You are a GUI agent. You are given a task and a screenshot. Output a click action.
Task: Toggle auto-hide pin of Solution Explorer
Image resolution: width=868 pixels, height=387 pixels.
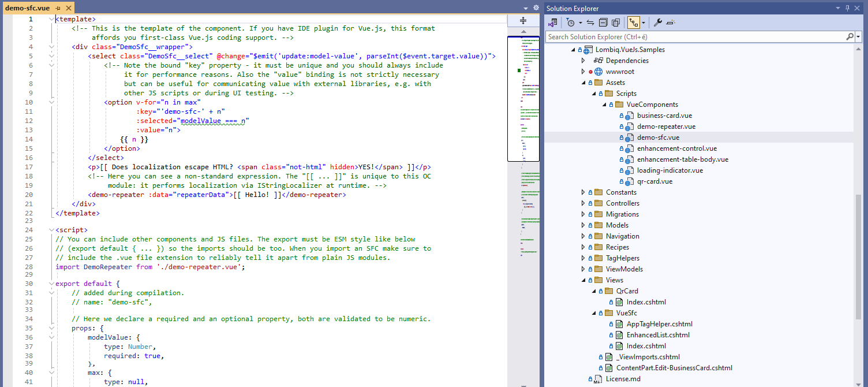pos(847,8)
